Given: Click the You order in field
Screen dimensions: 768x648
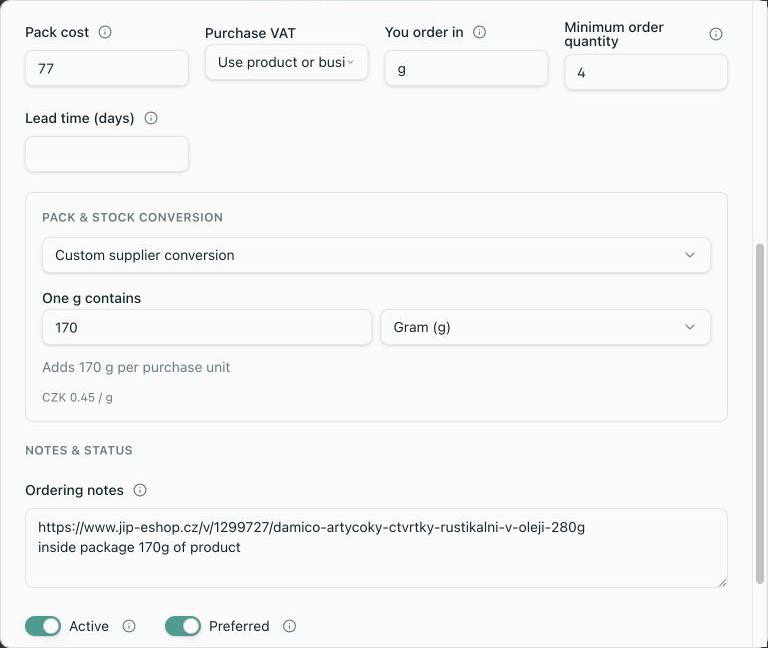Looking at the screenshot, I should [x=466, y=69].
